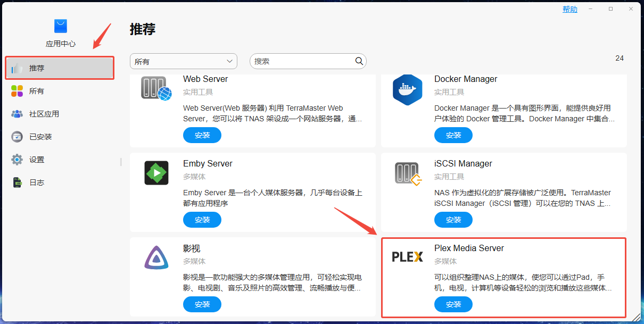The image size is (644, 324).
Task: Click the Web Server app title
Action: [205, 79]
